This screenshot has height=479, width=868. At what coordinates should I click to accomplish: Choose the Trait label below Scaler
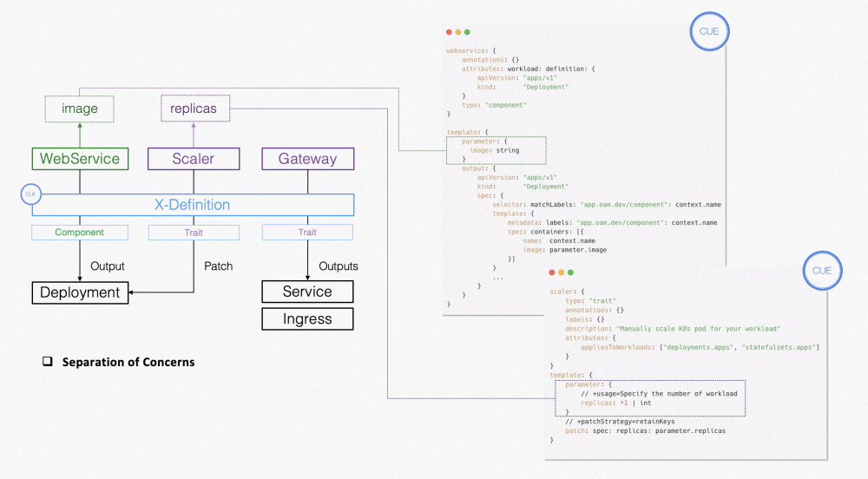coord(193,233)
